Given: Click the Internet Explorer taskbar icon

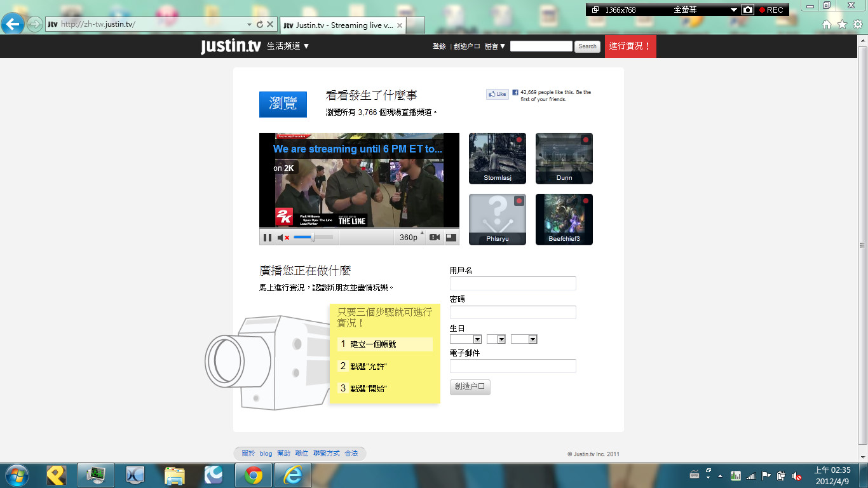Looking at the screenshot, I should click(293, 475).
